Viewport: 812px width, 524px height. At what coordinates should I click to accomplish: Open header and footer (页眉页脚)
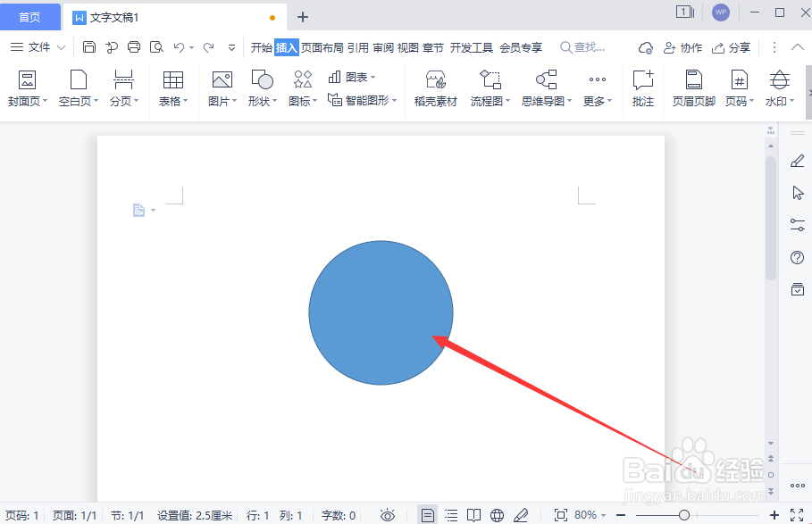(693, 88)
